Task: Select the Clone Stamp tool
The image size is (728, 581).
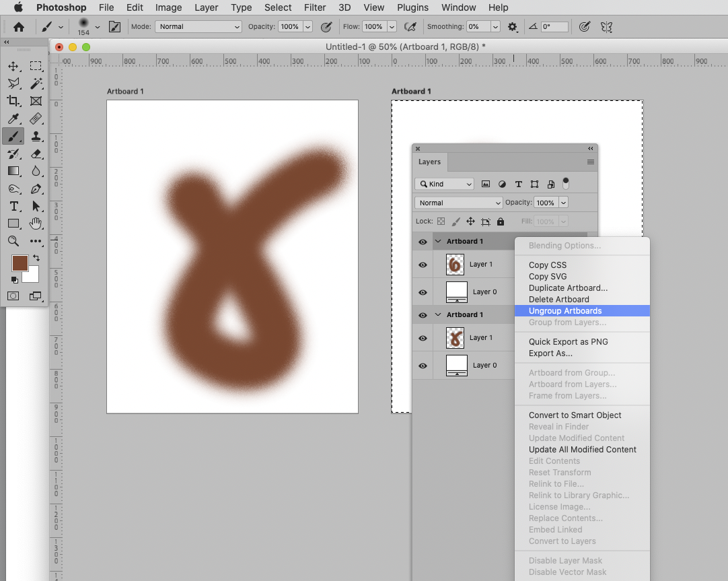Action: (x=36, y=135)
